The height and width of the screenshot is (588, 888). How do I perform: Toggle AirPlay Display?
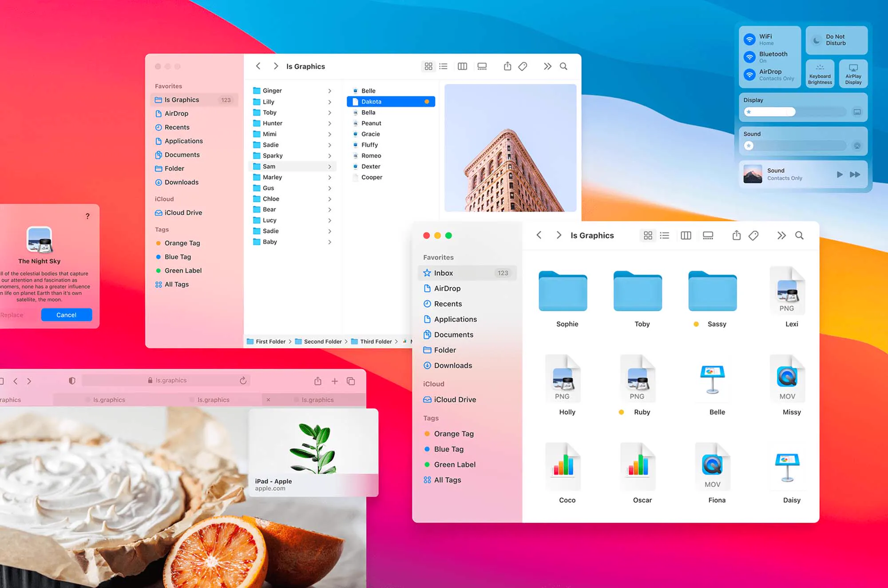[x=853, y=74]
